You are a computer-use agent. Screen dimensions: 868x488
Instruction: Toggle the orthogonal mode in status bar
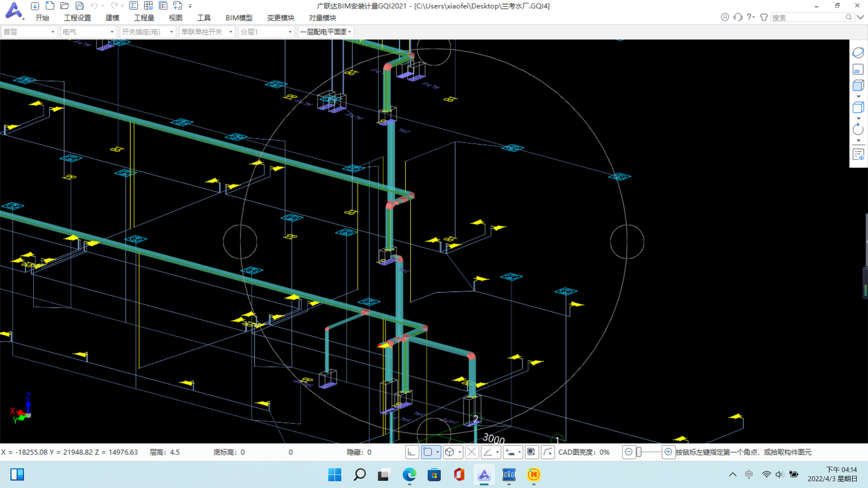[x=411, y=452]
